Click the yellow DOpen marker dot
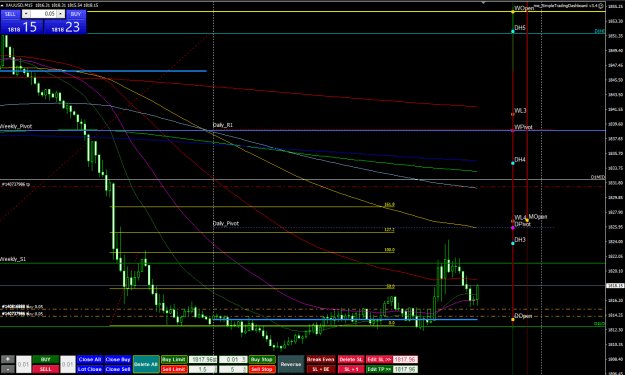625x375 pixels. (x=513, y=319)
